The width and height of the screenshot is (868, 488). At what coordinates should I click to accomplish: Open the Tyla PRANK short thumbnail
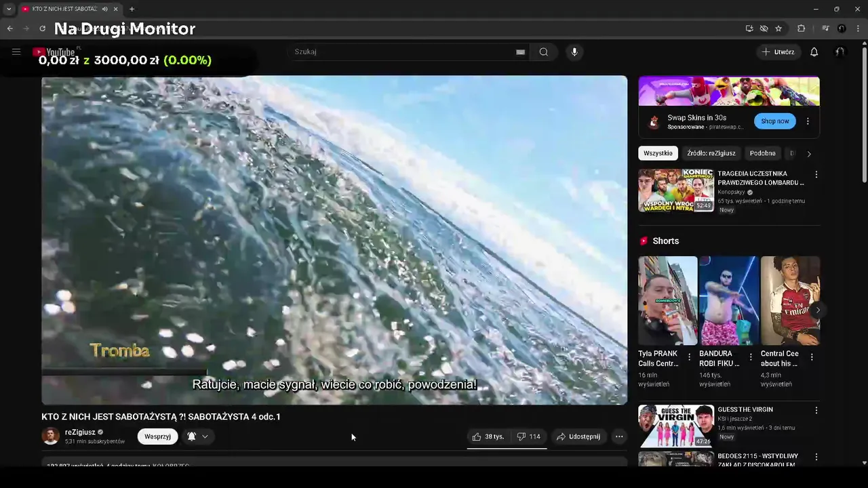coord(667,301)
